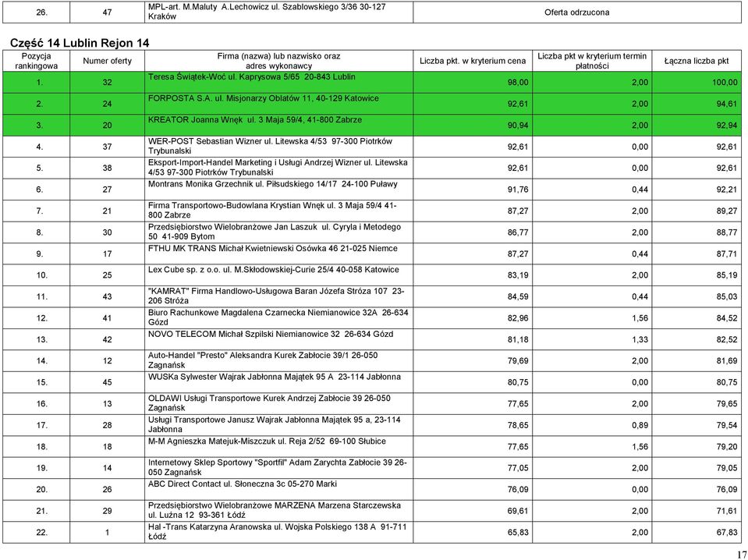Select total points value '79,20'
Screen dimensions: 748x560
(x=726, y=446)
